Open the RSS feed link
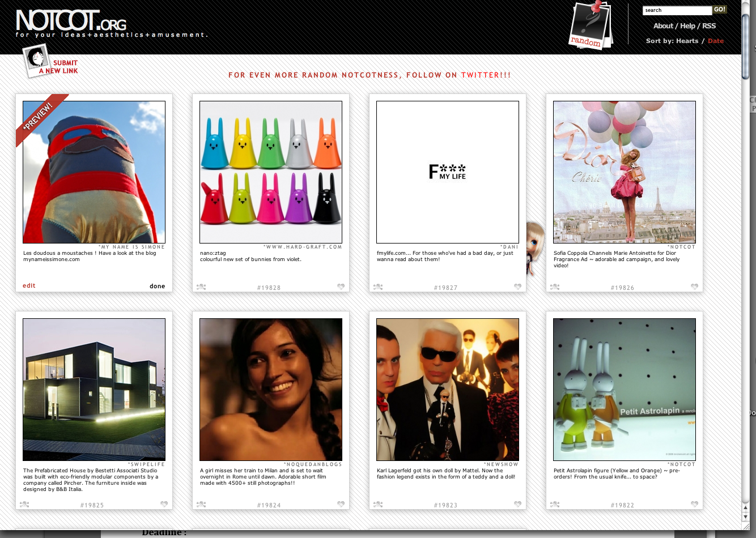Viewport: 756px width, 538px height. [709, 26]
